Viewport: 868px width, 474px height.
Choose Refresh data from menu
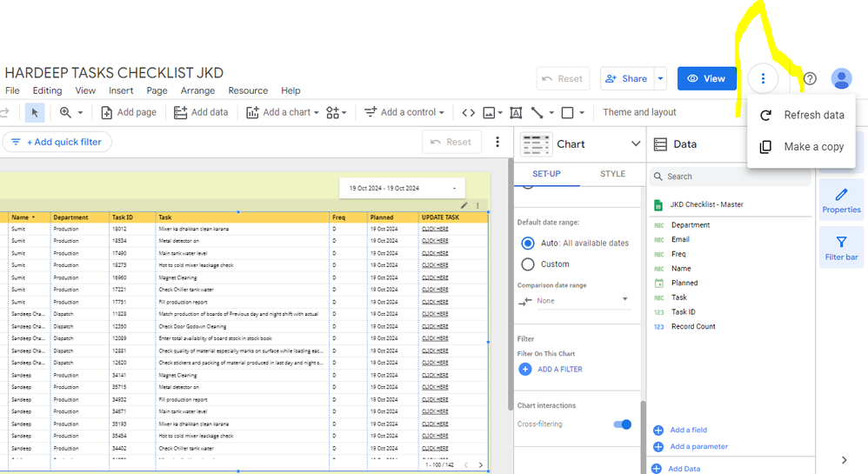pos(801,115)
